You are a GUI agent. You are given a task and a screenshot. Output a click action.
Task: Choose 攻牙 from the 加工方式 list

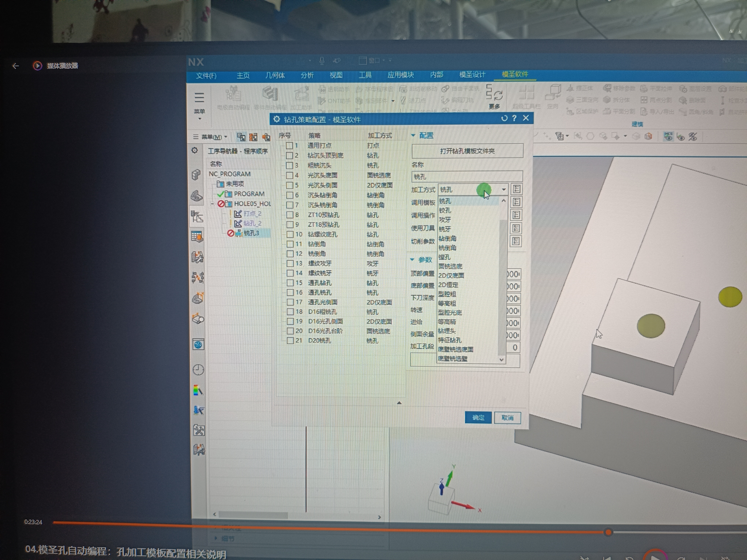[x=445, y=220]
